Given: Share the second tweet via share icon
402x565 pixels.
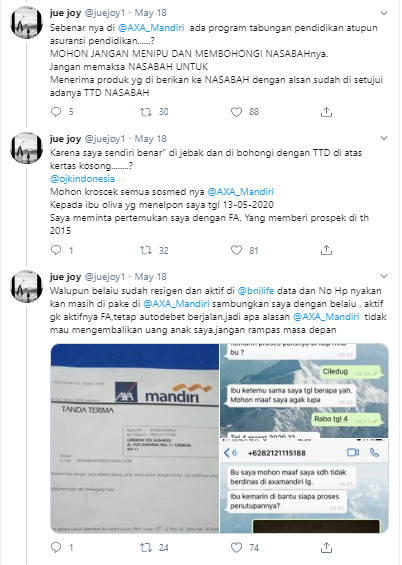Looking at the screenshot, I should tap(326, 250).
